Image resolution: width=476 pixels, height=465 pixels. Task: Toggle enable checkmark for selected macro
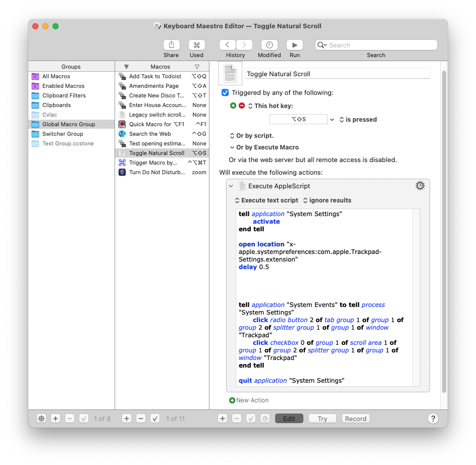pos(155,419)
